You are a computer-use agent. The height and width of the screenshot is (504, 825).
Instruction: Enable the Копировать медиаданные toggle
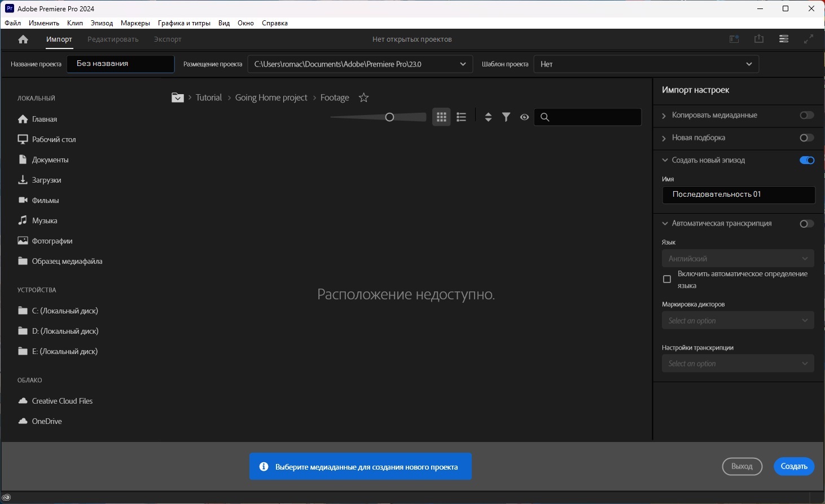click(x=806, y=115)
